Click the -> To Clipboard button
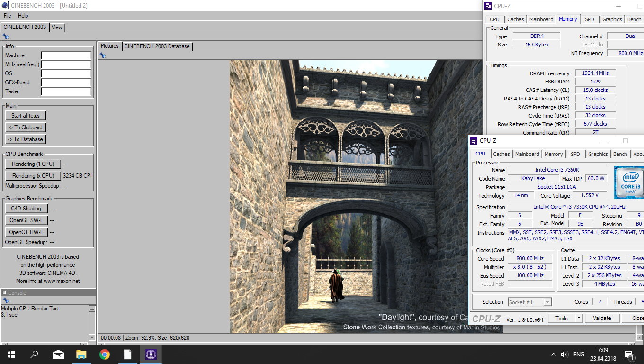 tap(26, 127)
